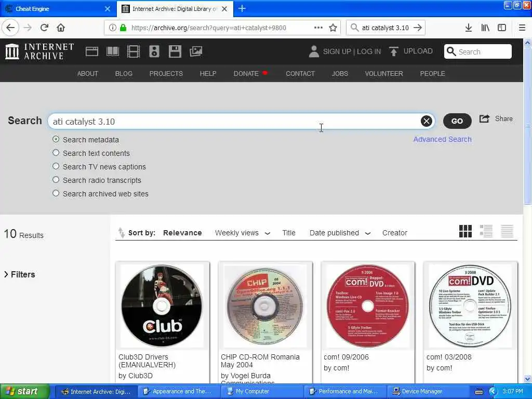Open the Software floppy disk icon
The height and width of the screenshot is (399, 532).
coord(175,51)
